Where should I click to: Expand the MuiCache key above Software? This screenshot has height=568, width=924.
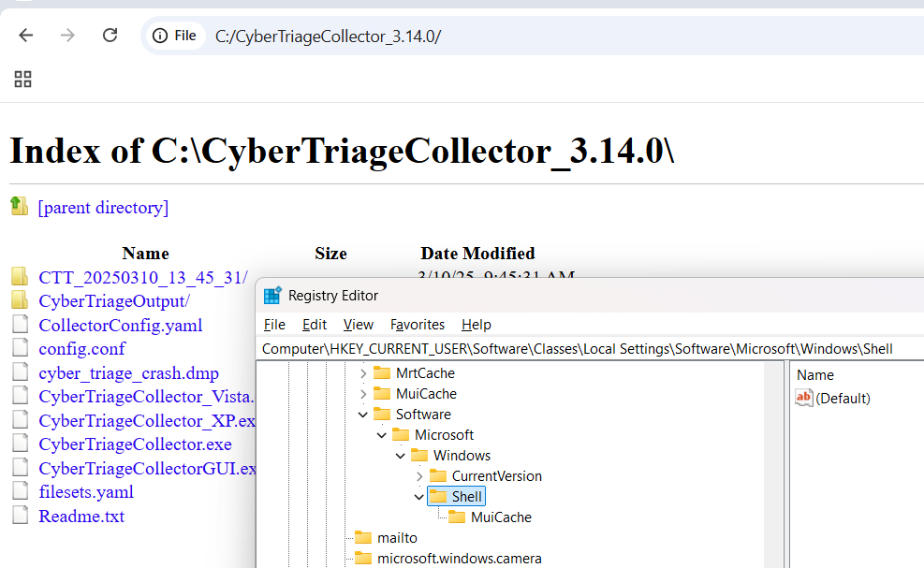coord(363,394)
